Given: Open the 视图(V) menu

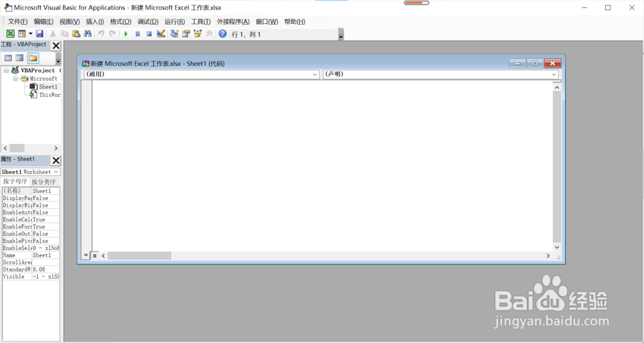Looking at the screenshot, I should tap(70, 22).
